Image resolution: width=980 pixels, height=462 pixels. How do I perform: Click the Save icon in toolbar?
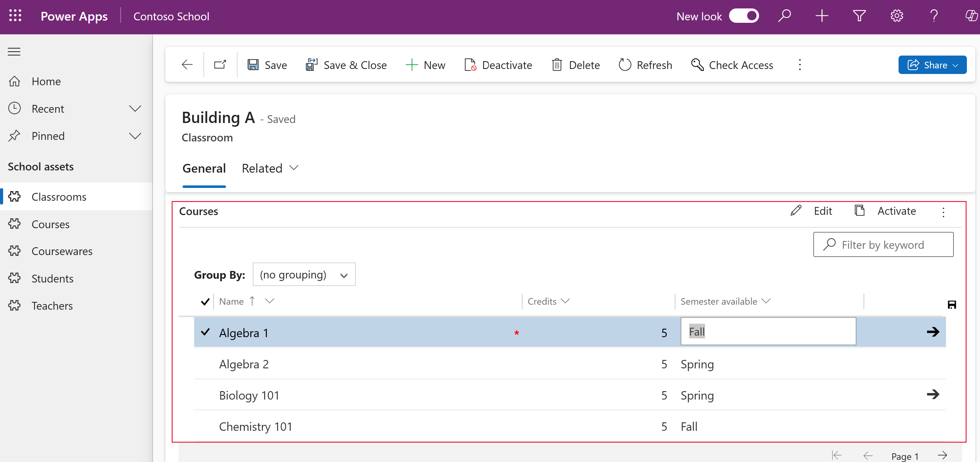pyautogui.click(x=253, y=64)
